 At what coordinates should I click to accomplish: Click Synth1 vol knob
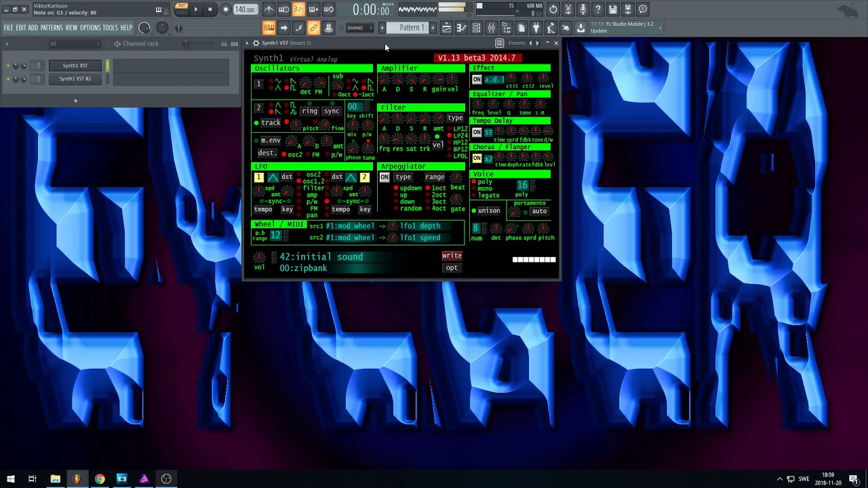(x=259, y=258)
